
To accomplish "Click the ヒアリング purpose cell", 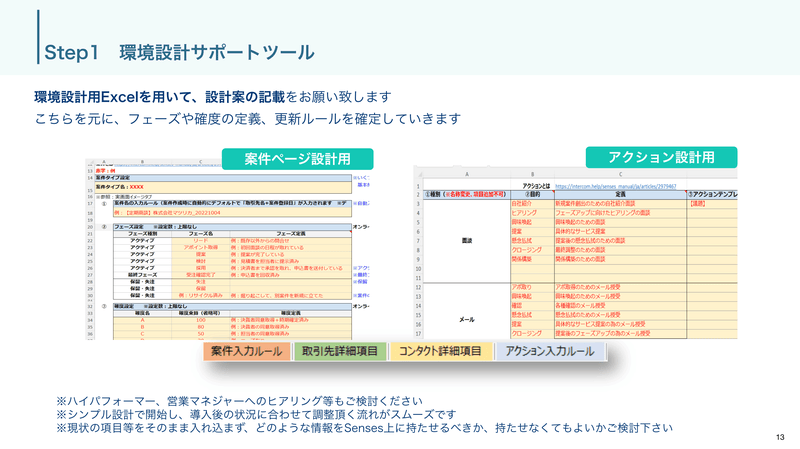I will 533,213.
